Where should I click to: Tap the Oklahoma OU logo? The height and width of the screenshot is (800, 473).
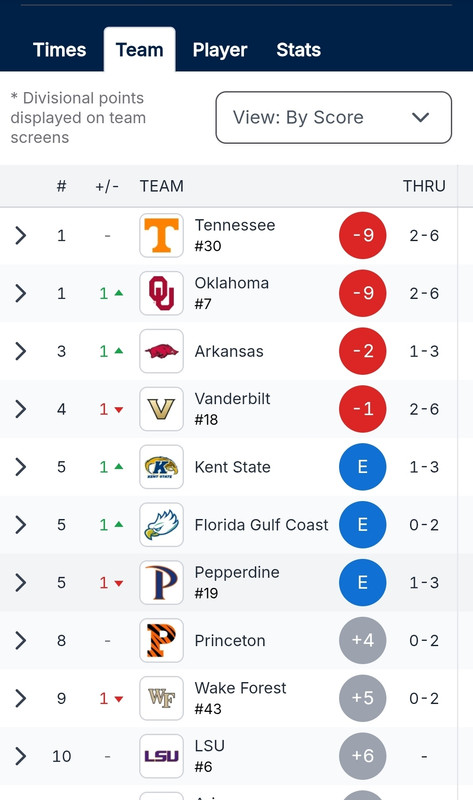(161, 293)
